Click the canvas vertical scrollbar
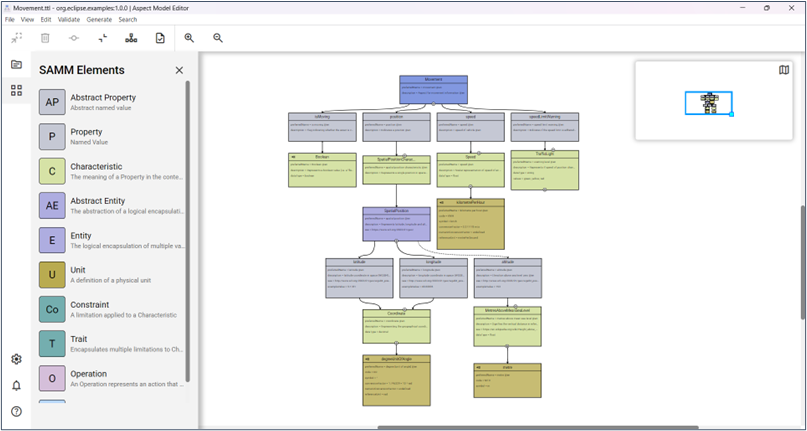This screenshot has height=431, width=807. click(803, 263)
